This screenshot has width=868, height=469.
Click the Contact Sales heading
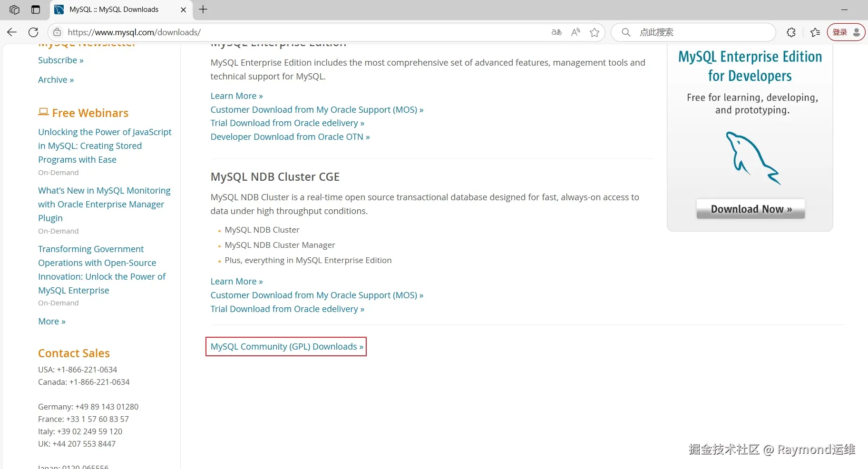pos(74,353)
